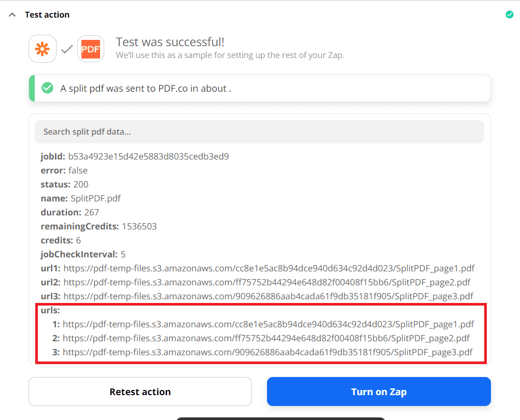Collapse the Test action section chevron
This screenshot has width=520, height=420.
[12, 15]
